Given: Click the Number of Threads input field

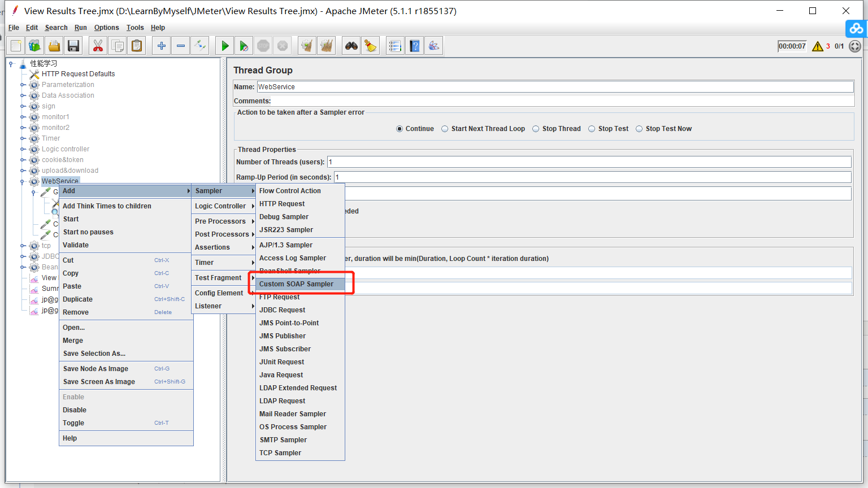Looking at the screenshot, I should (x=589, y=162).
